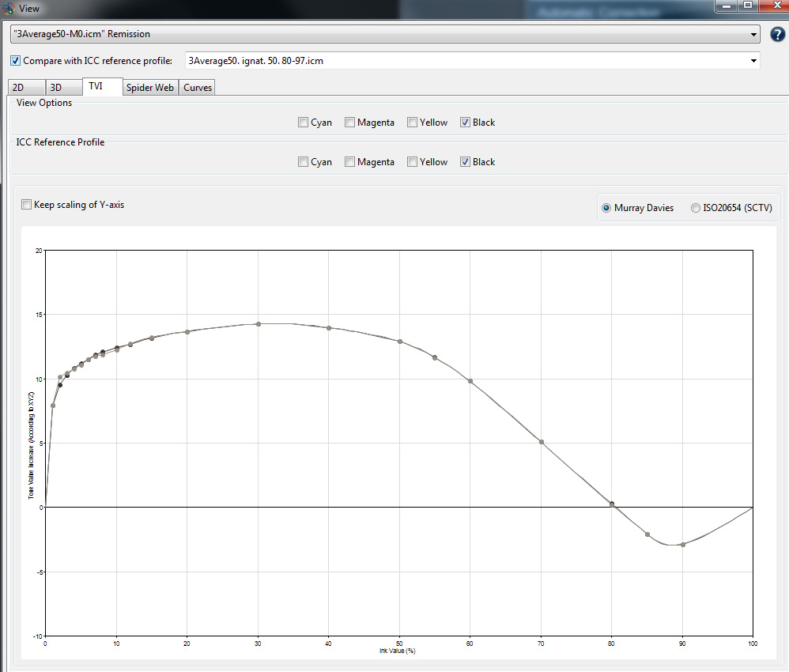The width and height of the screenshot is (789, 672).
Task: Enable Yellow in View Options
Action: pos(412,123)
